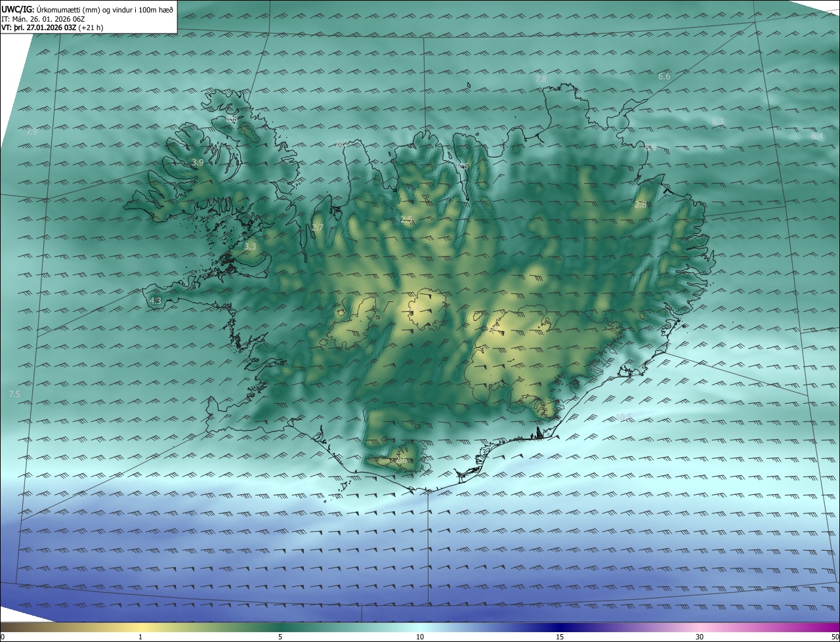Click the 7.8 value label on the map
This screenshot has width=840, height=642.
point(541,79)
